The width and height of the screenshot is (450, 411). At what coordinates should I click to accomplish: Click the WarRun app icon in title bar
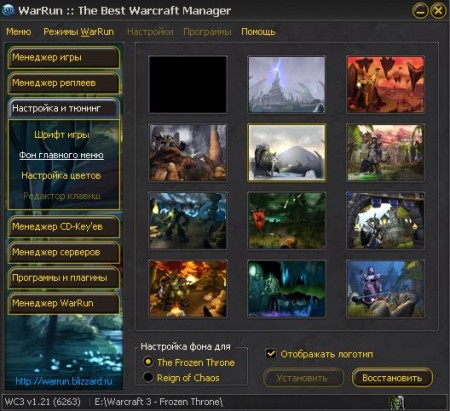coord(8,10)
